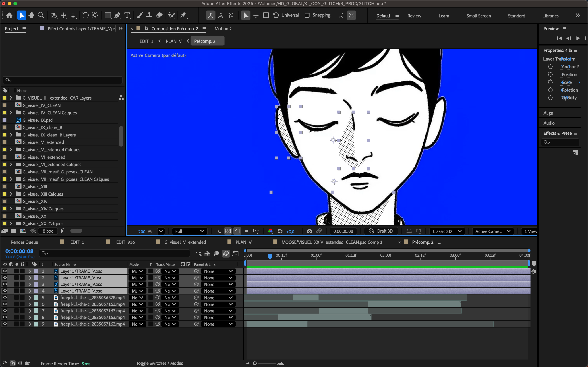Click the delete trash icon in Project panel
The width and height of the screenshot is (588, 367).
click(63, 231)
